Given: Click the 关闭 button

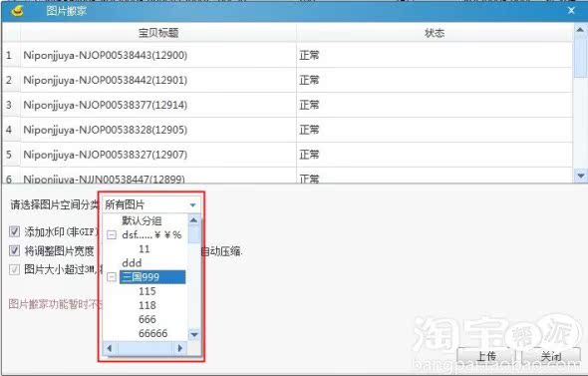Looking at the screenshot, I should [x=551, y=356].
